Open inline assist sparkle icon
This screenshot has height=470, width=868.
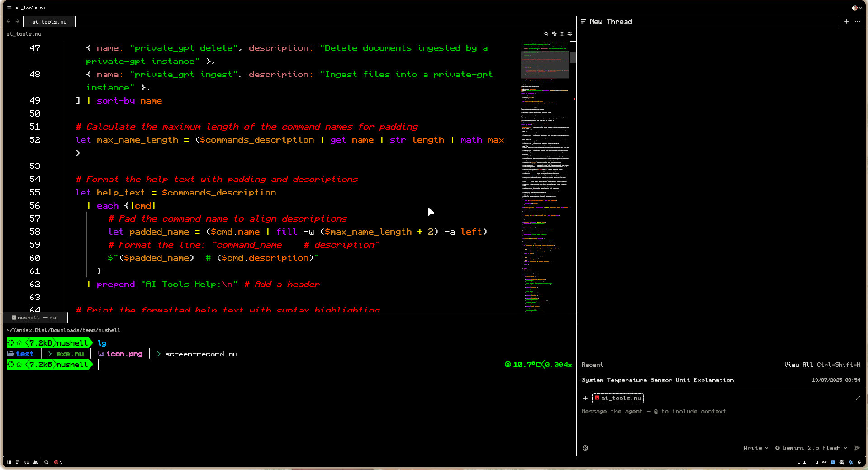[554, 34]
